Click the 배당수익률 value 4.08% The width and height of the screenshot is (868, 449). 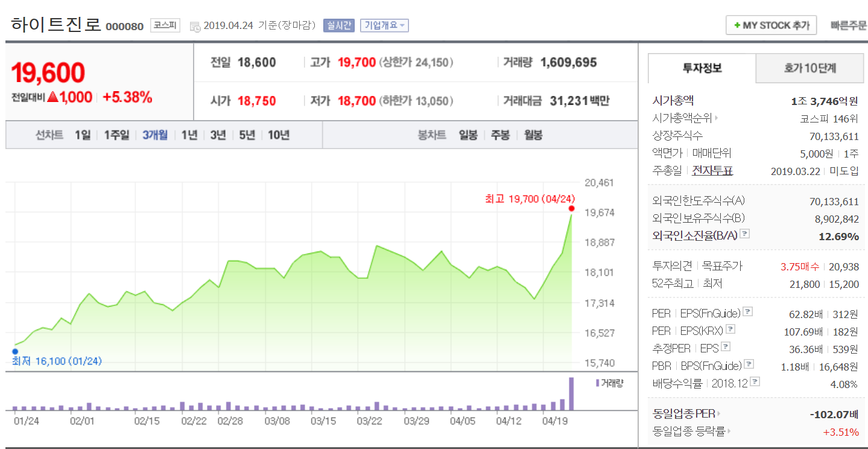pyautogui.click(x=844, y=384)
